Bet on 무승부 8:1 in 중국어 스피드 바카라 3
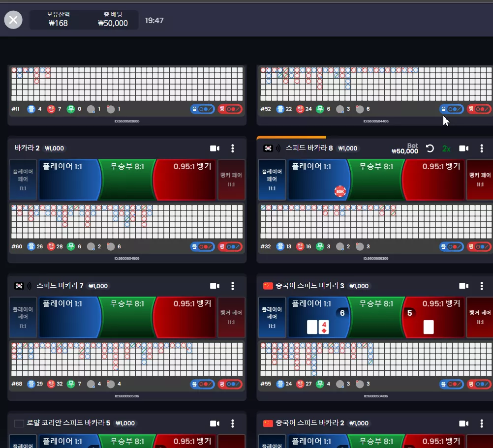 pos(376,317)
